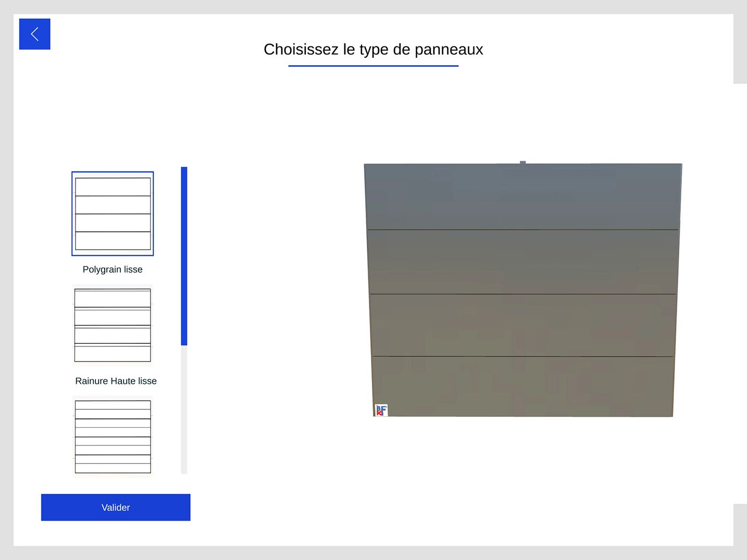Click the small bracket atop the garage door
Screen dimensions: 747x560
pyautogui.click(x=522, y=163)
